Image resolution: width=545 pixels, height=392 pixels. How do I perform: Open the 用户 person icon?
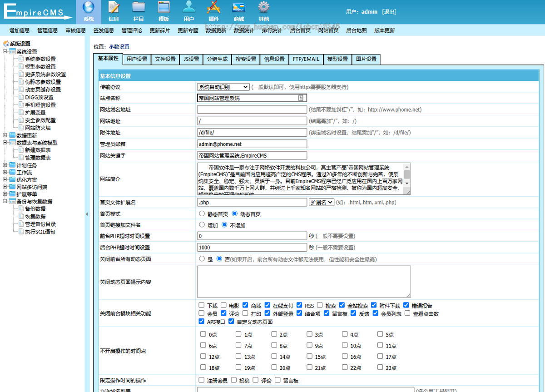point(189,8)
